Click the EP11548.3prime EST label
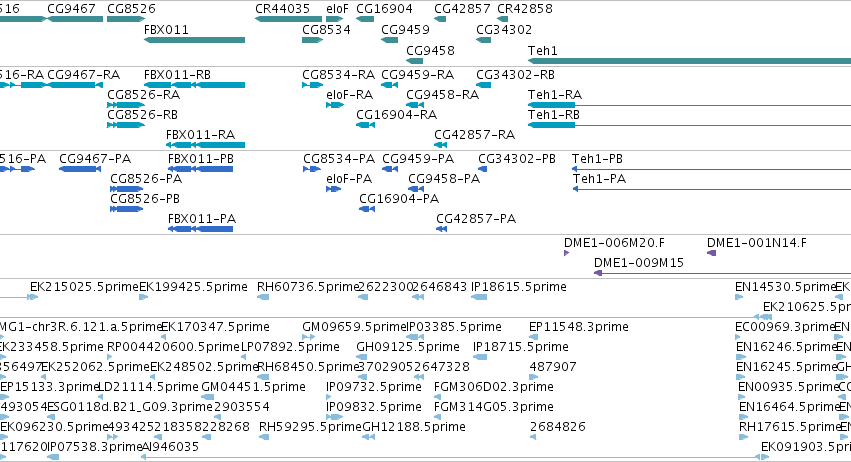 click(x=579, y=327)
